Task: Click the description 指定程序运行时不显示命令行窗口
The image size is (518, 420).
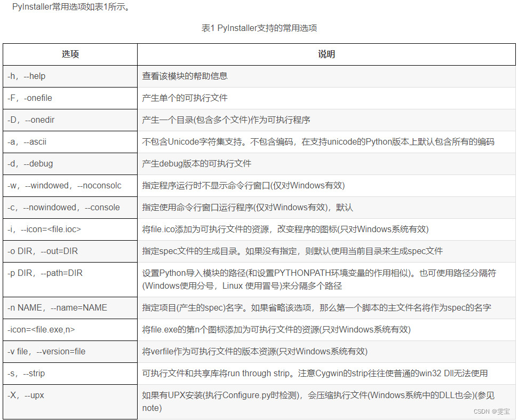Action: click(x=326, y=185)
